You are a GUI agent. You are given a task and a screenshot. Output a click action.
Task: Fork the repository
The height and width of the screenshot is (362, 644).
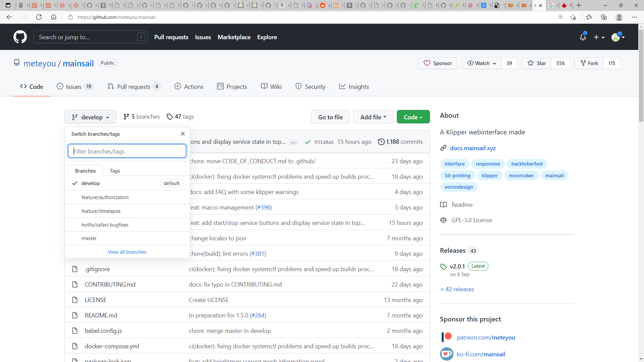(589, 63)
